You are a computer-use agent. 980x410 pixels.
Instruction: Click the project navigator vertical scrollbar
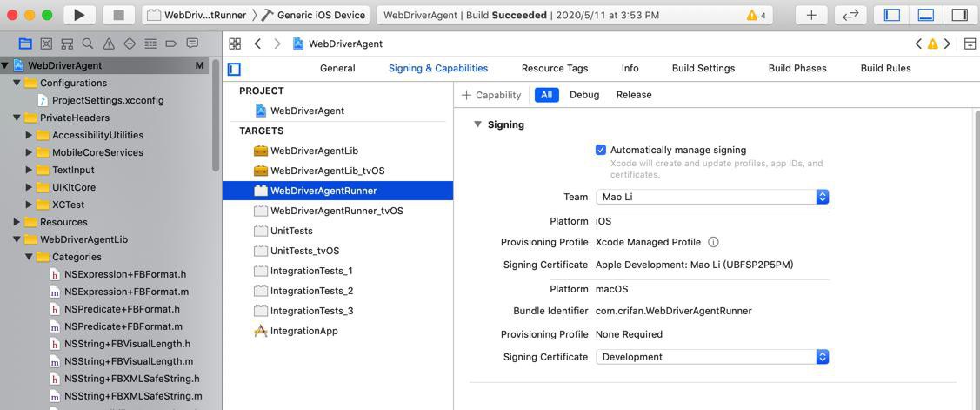pyautogui.click(x=217, y=116)
